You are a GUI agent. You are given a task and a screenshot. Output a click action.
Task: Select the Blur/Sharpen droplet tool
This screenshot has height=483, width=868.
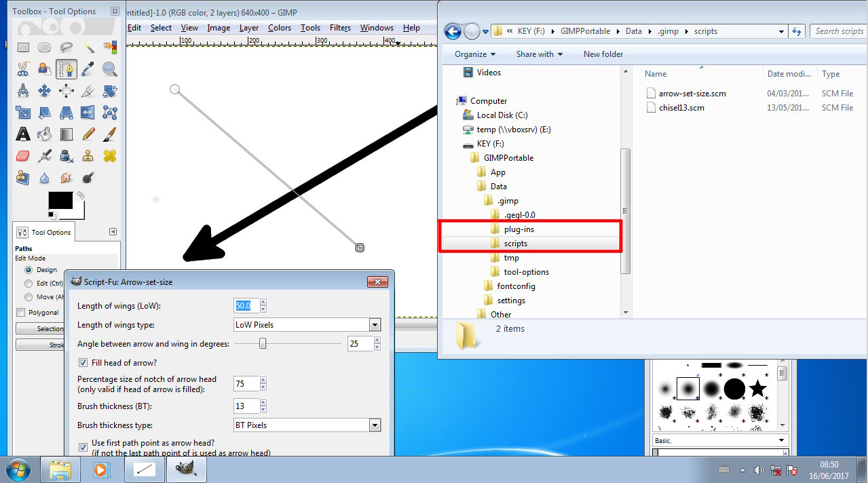(x=45, y=178)
